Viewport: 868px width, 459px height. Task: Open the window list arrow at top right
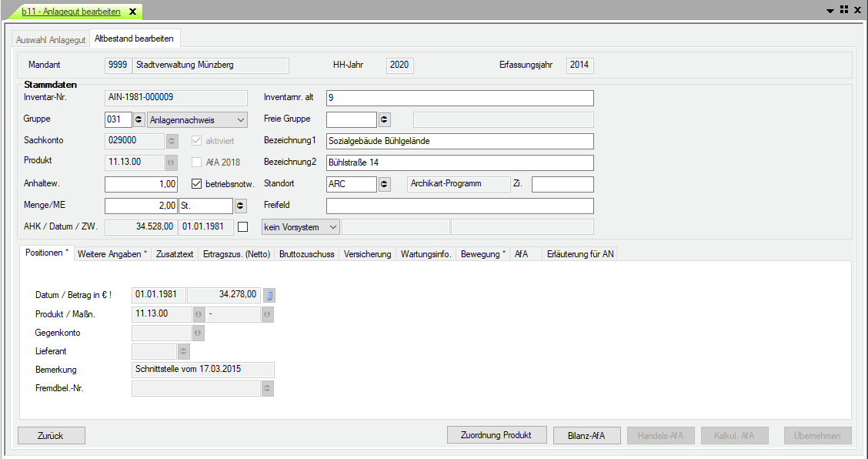tap(830, 11)
